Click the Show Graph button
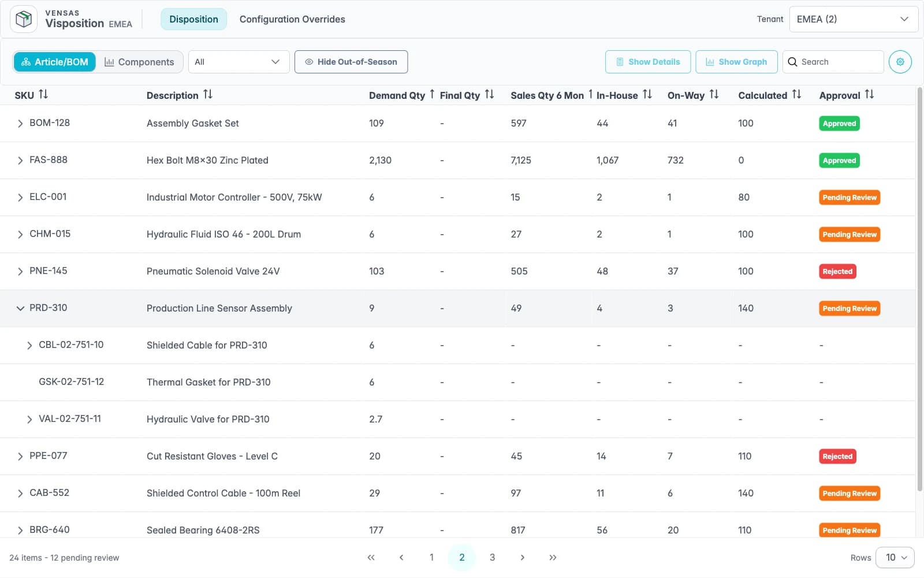This screenshot has height=578, width=924. click(x=736, y=62)
